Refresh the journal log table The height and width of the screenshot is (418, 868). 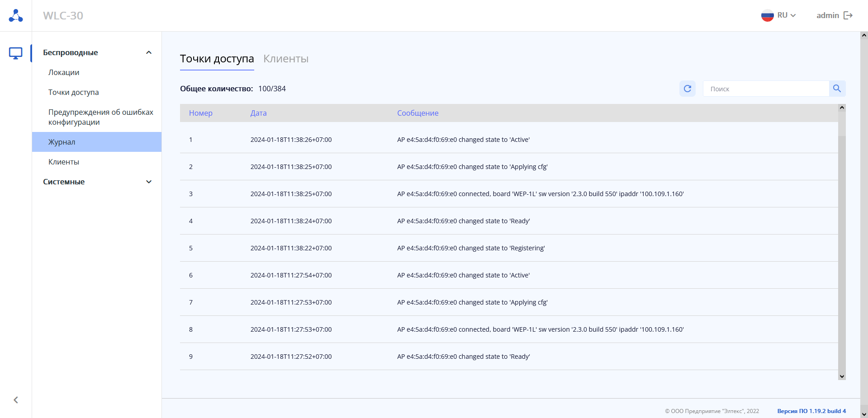[687, 89]
